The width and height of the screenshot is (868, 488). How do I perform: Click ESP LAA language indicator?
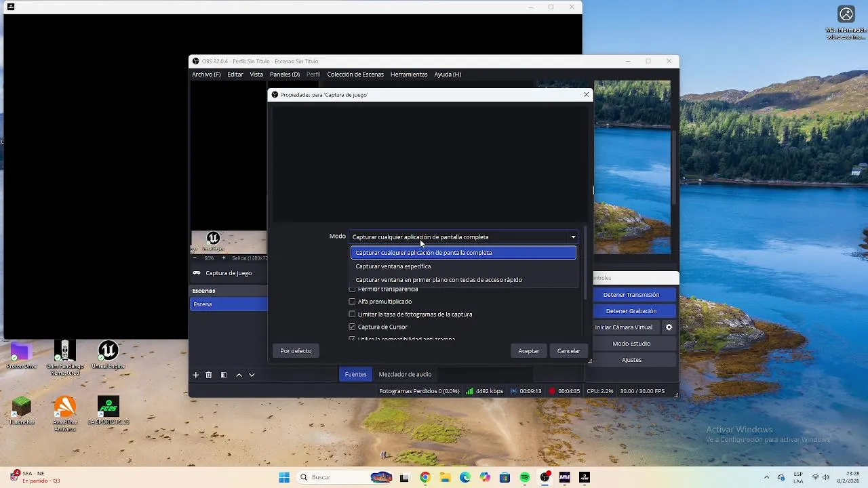(x=798, y=477)
